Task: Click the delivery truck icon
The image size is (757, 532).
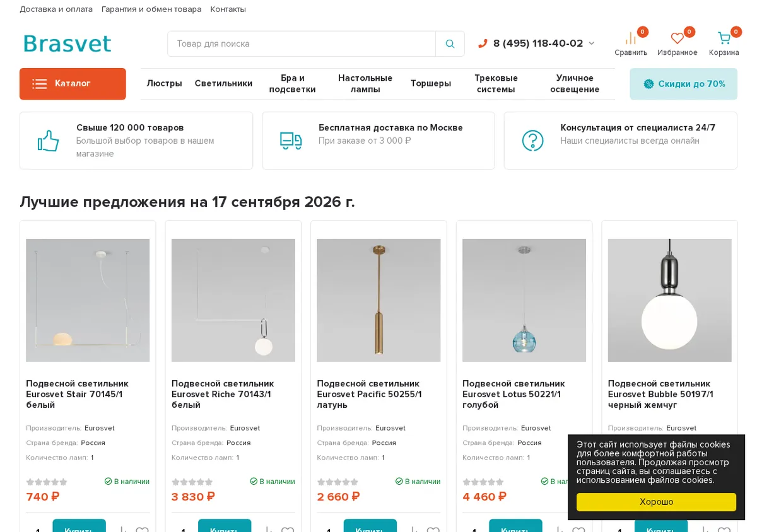Action: pyautogui.click(x=291, y=141)
